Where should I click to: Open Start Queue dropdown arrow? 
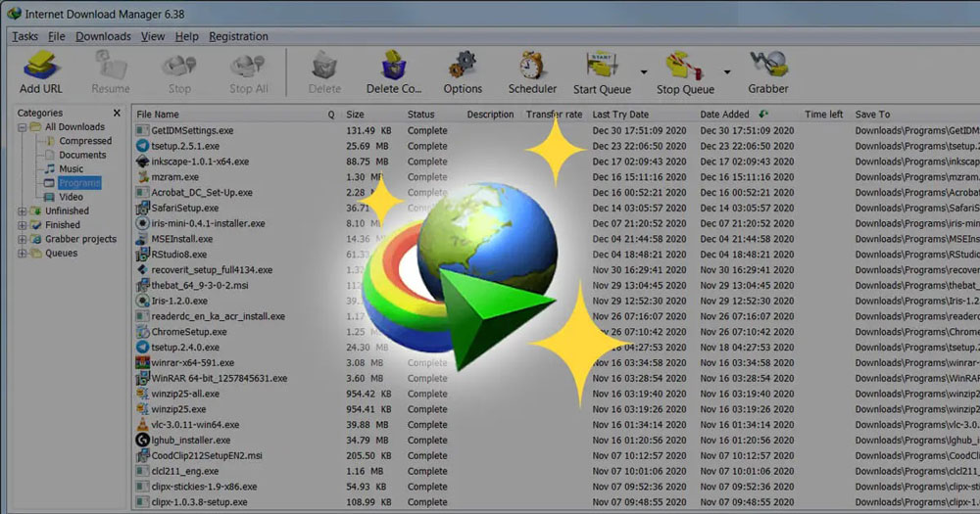(644, 72)
